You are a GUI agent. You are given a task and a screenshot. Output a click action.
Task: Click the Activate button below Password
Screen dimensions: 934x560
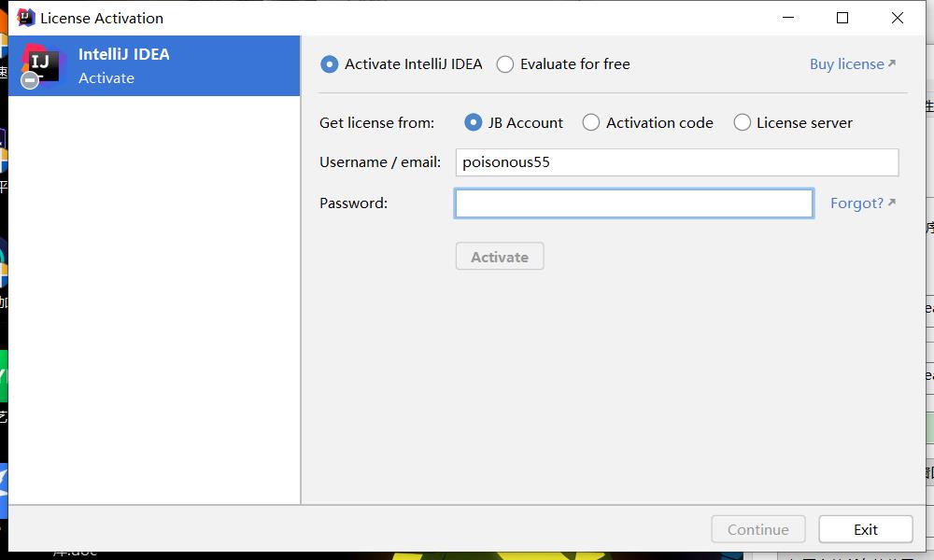500,257
